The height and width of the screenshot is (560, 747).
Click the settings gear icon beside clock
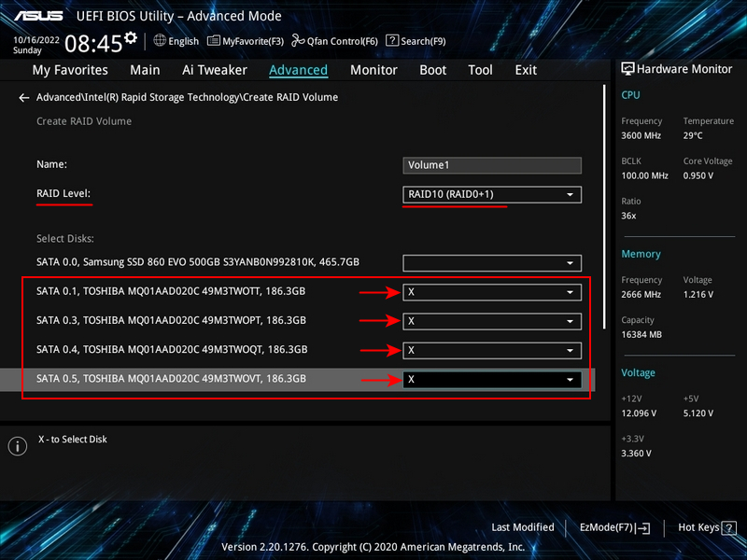tap(131, 38)
